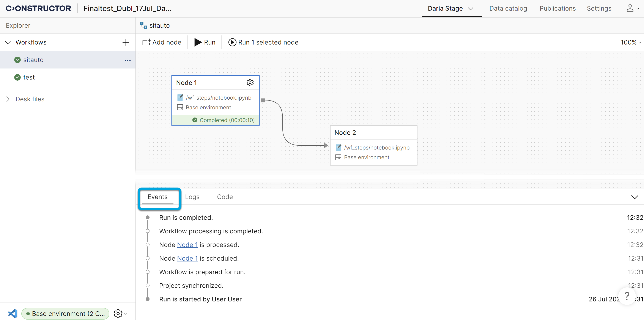The width and height of the screenshot is (644, 320).
Task: Click Run 1 selected node
Action: tap(263, 42)
